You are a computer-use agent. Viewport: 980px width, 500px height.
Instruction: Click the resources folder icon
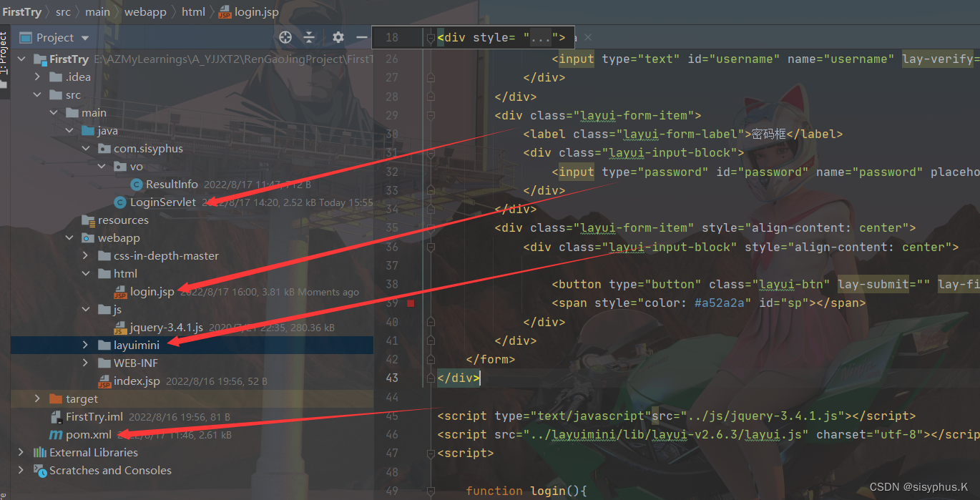pyautogui.click(x=88, y=220)
